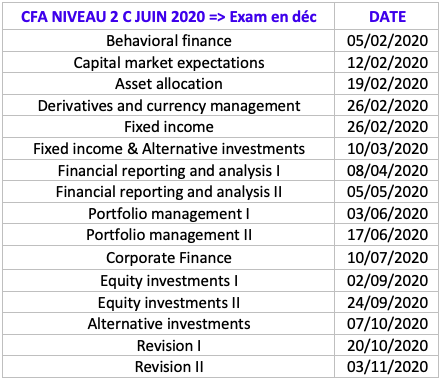
Task: Click the Equity investments II cell
Action: tap(168, 302)
